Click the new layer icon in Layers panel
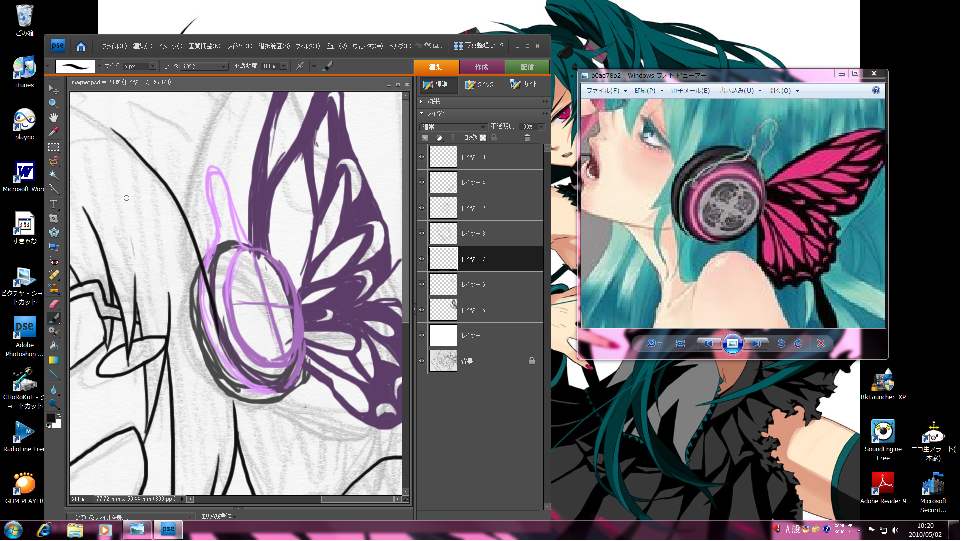Viewport: 961px width, 541px height. coord(425,138)
